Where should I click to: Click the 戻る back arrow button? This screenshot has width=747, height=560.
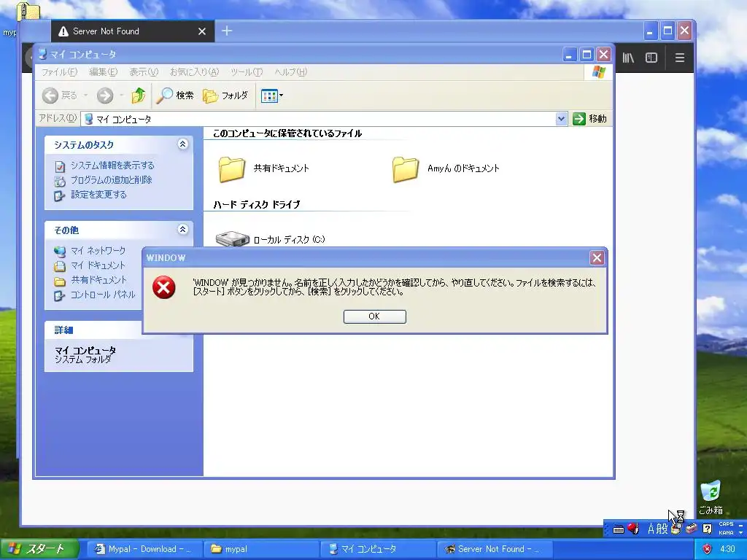[x=60, y=96]
